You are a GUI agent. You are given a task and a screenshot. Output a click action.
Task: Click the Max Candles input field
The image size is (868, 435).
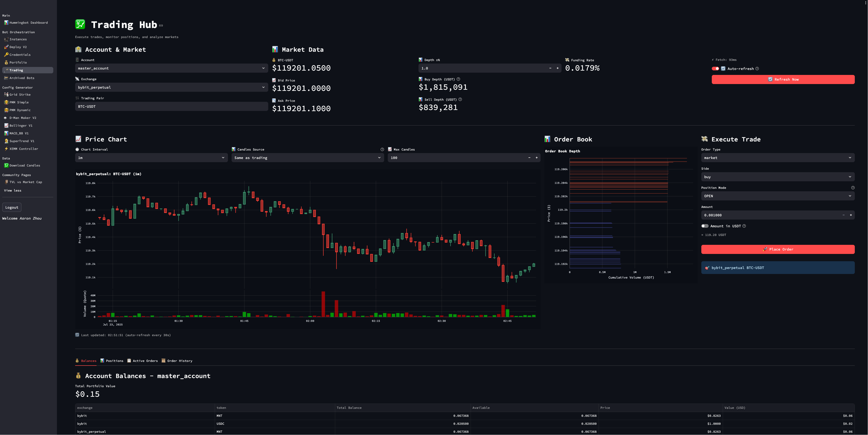click(x=457, y=158)
